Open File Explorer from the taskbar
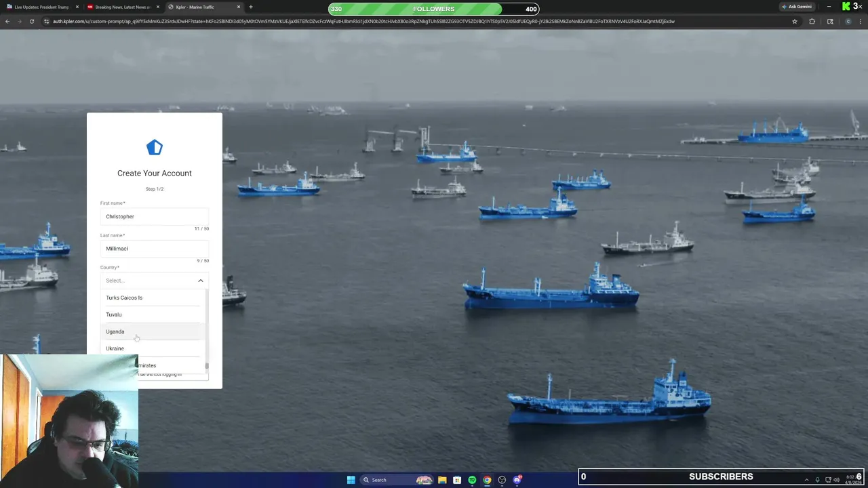This screenshot has height=488, width=868. [442, 480]
